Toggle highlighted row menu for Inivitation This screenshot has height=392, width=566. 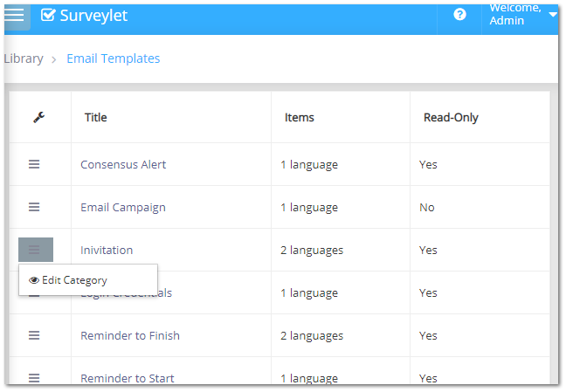[x=36, y=250]
